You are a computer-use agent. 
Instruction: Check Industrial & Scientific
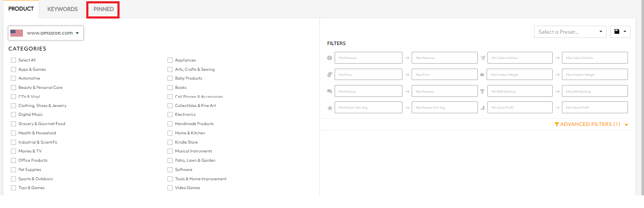(13, 142)
